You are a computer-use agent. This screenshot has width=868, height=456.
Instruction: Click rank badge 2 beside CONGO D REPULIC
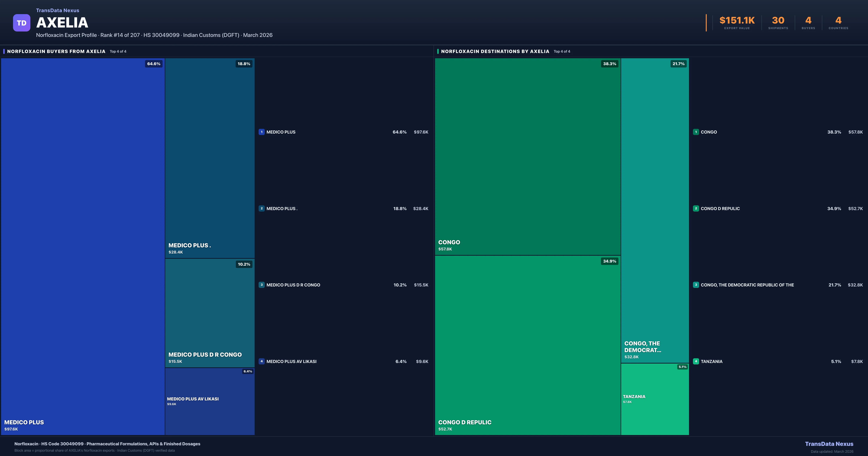click(696, 208)
